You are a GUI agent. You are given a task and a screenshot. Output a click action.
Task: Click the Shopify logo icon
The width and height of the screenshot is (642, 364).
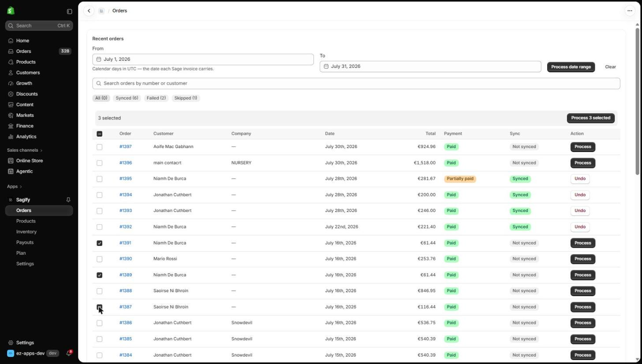pyautogui.click(x=11, y=11)
